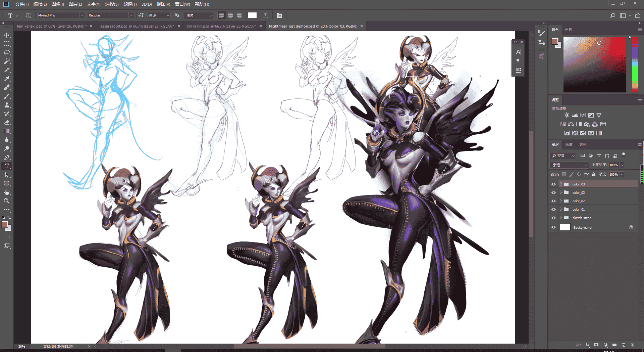Image resolution: width=644 pixels, height=352 pixels.
Task: Toggle visibility of color_01 group
Action: (x=553, y=210)
